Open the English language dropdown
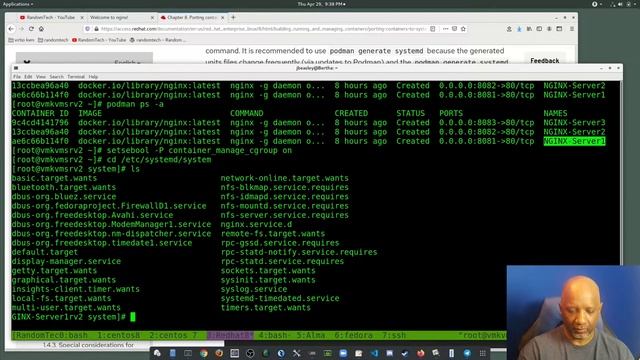The width and height of the screenshot is (640, 360). (x=127, y=62)
